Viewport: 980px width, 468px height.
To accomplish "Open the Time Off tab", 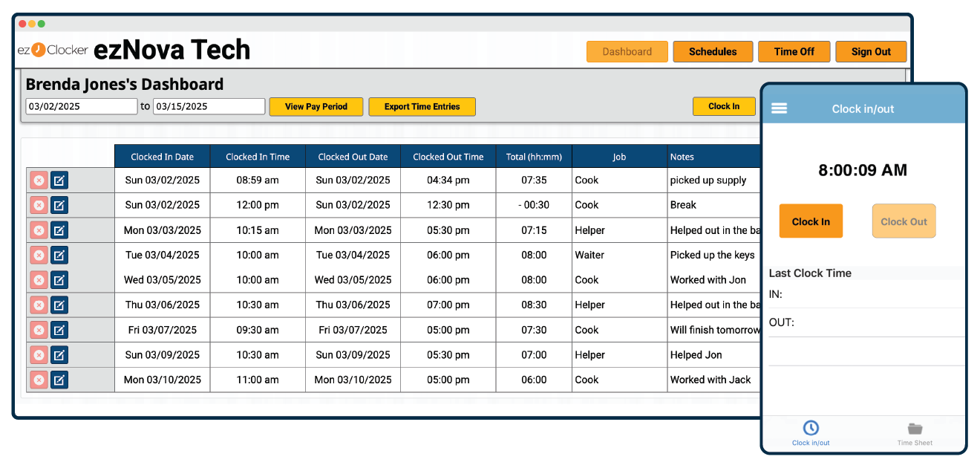I will 794,51.
